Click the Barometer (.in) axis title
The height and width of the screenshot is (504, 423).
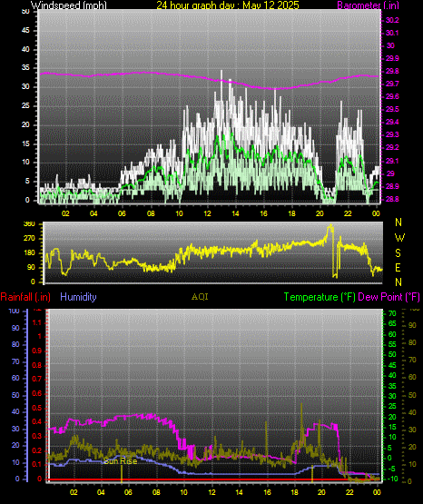[368, 5]
